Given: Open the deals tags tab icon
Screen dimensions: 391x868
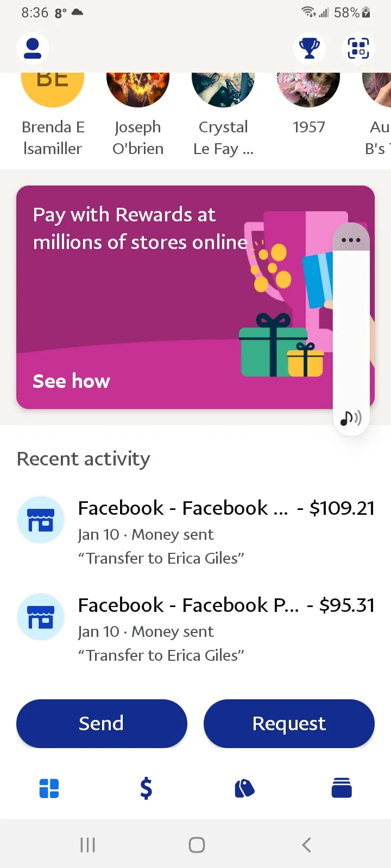Looking at the screenshot, I should pyautogui.click(x=244, y=788).
